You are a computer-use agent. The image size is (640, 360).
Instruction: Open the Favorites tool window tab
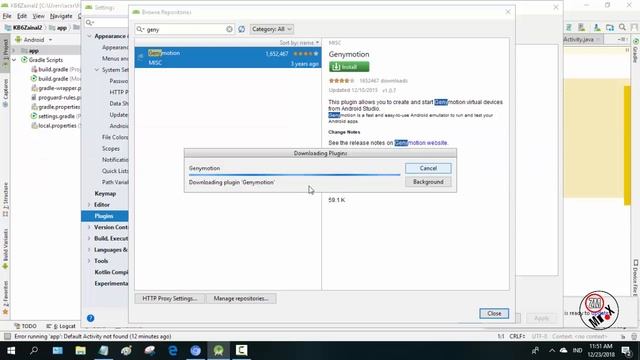(x=5, y=298)
